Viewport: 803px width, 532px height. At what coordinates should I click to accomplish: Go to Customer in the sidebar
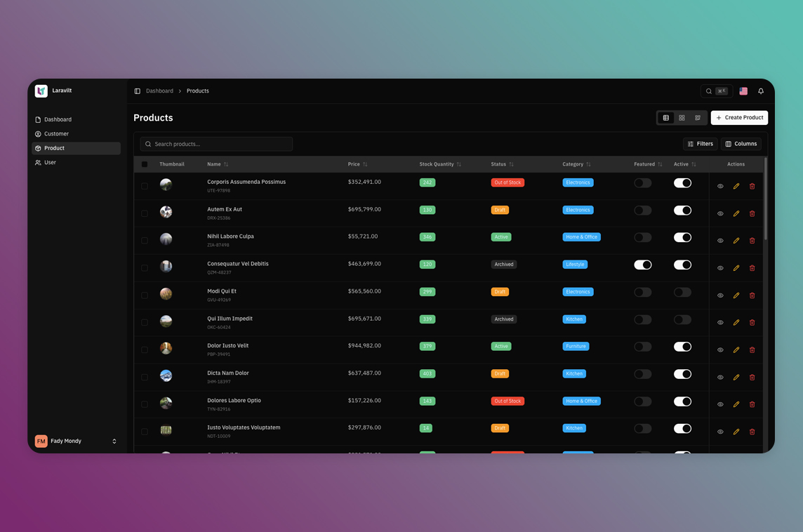click(56, 134)
